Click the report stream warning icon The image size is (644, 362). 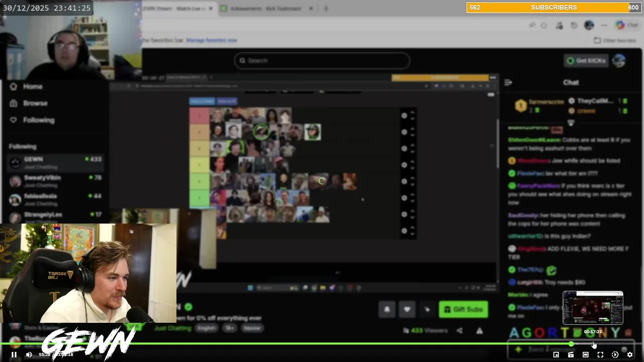pos(479,331)
